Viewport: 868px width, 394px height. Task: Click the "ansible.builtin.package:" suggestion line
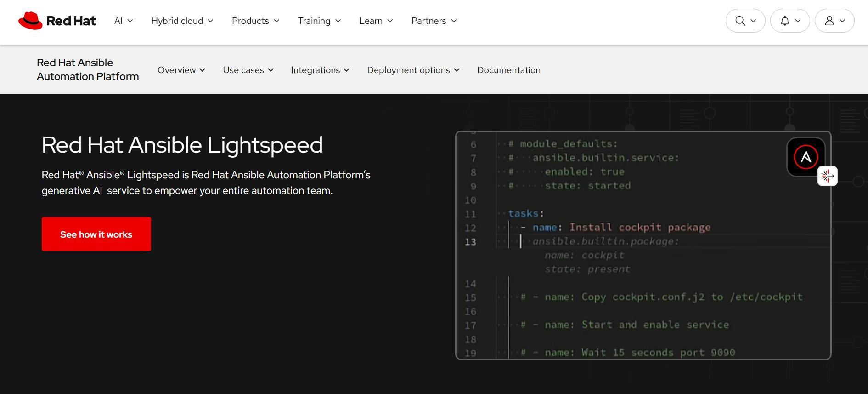(606, 241)
